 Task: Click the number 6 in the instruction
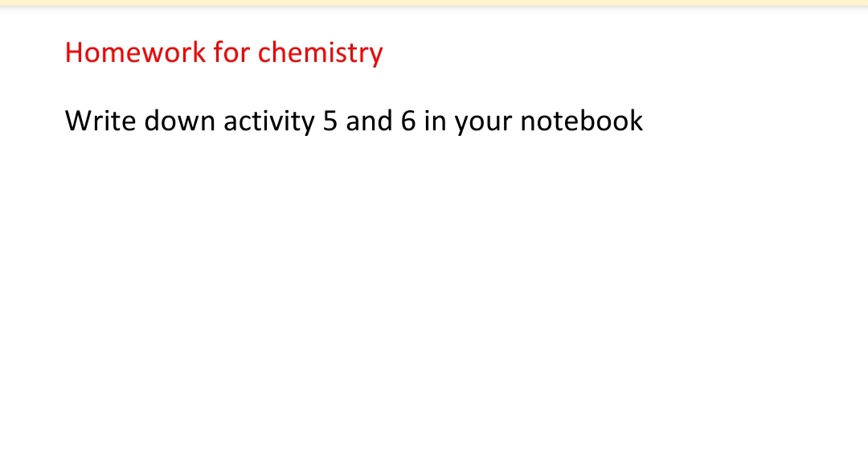coord(407,121)
